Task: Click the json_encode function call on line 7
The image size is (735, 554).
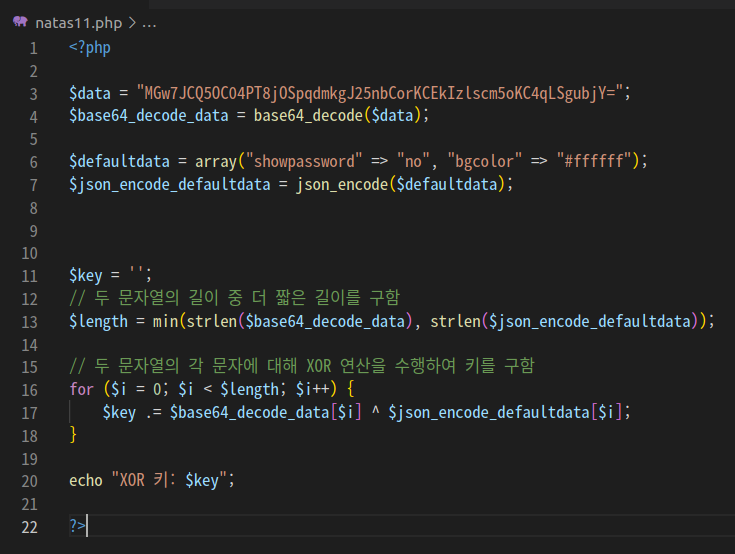Action: pyautogui.click(x=342, y=185)
